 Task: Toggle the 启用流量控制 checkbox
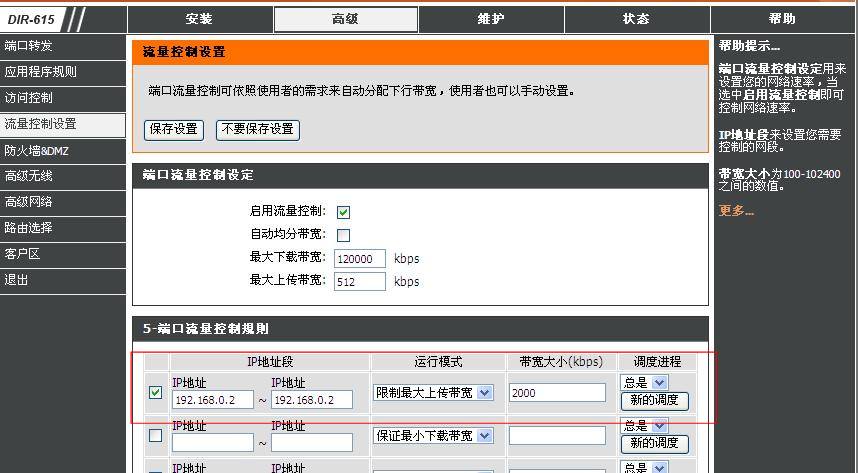click(343, 212)
